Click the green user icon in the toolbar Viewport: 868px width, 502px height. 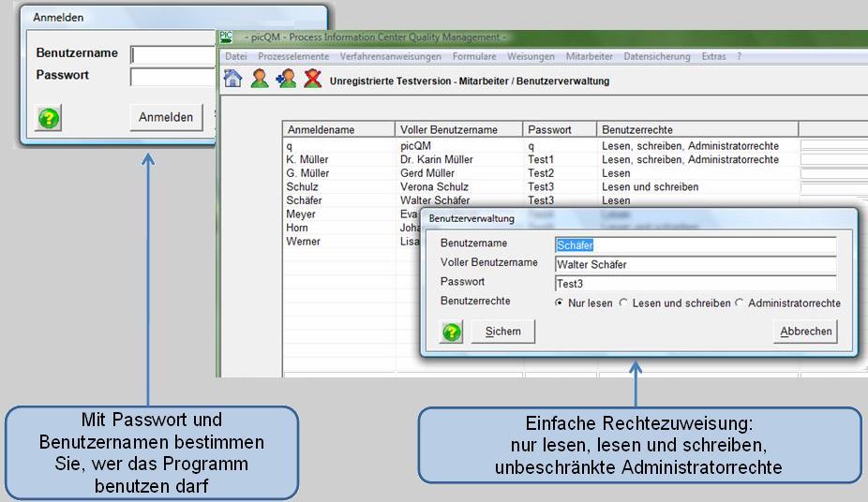(260, 80)
